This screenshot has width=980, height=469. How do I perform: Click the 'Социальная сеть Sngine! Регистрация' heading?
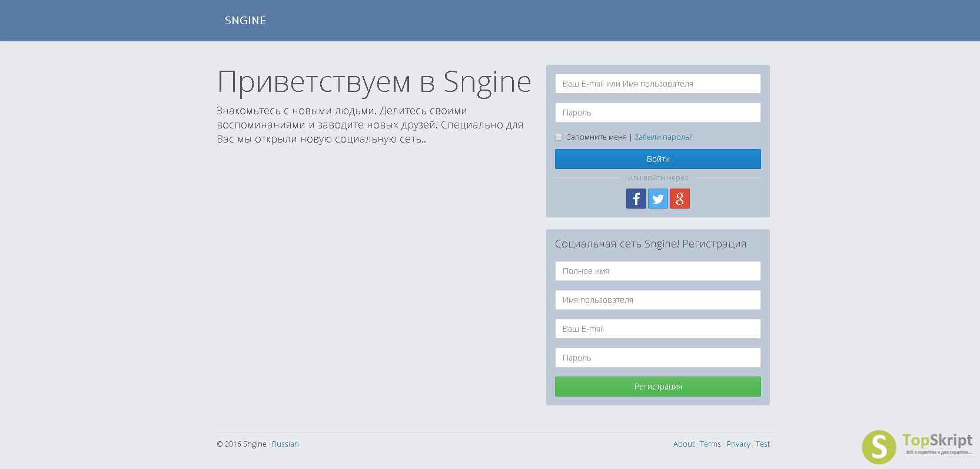click(x=650, y=244)
